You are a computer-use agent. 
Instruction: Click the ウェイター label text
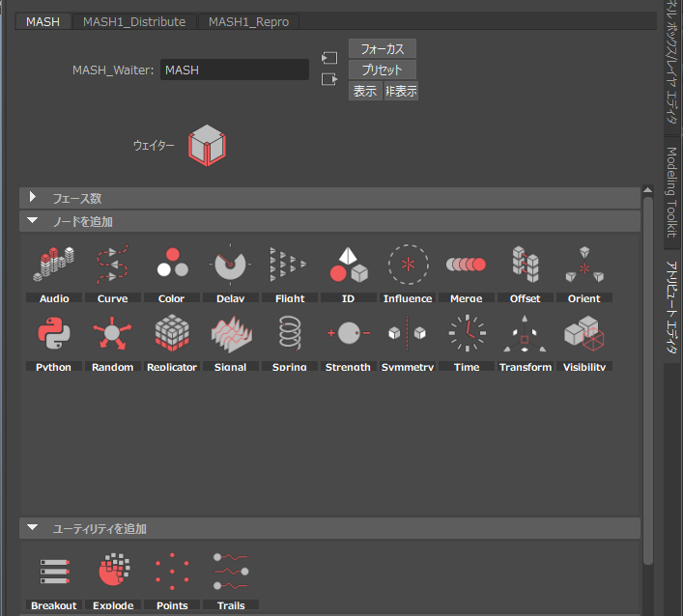(x=154, y=145)
